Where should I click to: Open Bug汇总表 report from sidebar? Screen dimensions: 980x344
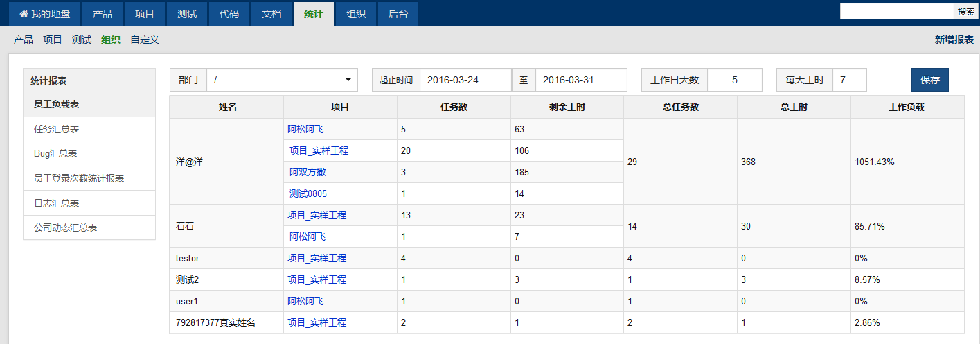point(55,153)
